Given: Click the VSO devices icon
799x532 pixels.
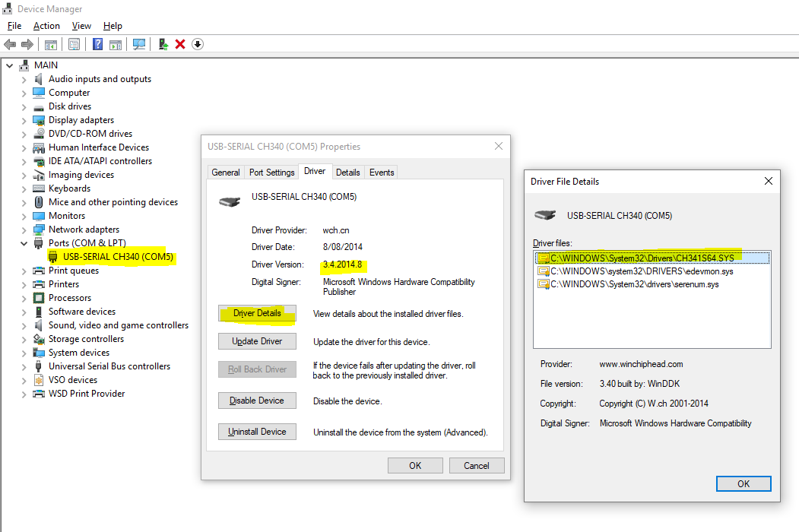Looking at the screenshot, I should (39, 380).
